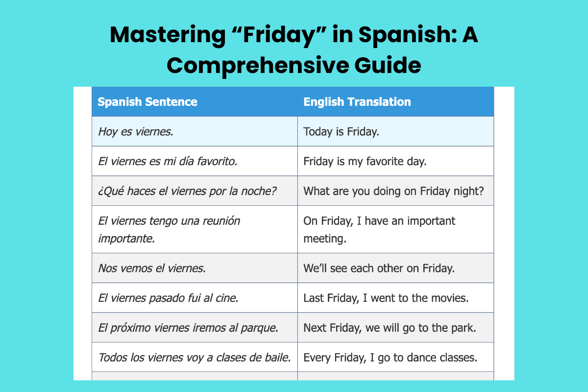The width and height of the screenshot is (588, 392).
Task: Click "Friday is my favorite day." cell
Action: (x=365, y=161)
